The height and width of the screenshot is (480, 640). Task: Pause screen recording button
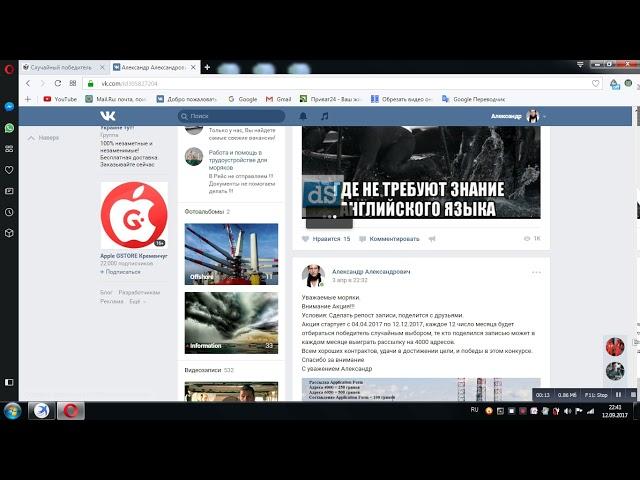click(x=618, y=395)
